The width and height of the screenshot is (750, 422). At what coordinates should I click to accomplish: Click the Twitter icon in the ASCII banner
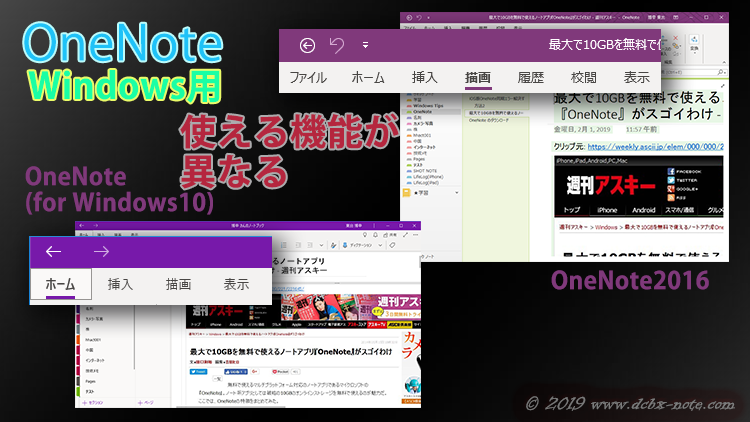(x=671, y=180)
